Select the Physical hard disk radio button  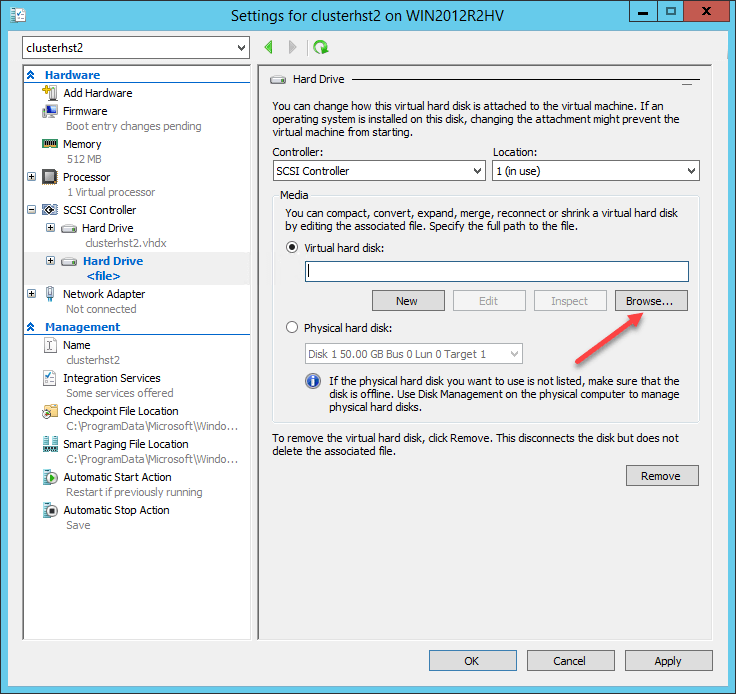[292, 327]
